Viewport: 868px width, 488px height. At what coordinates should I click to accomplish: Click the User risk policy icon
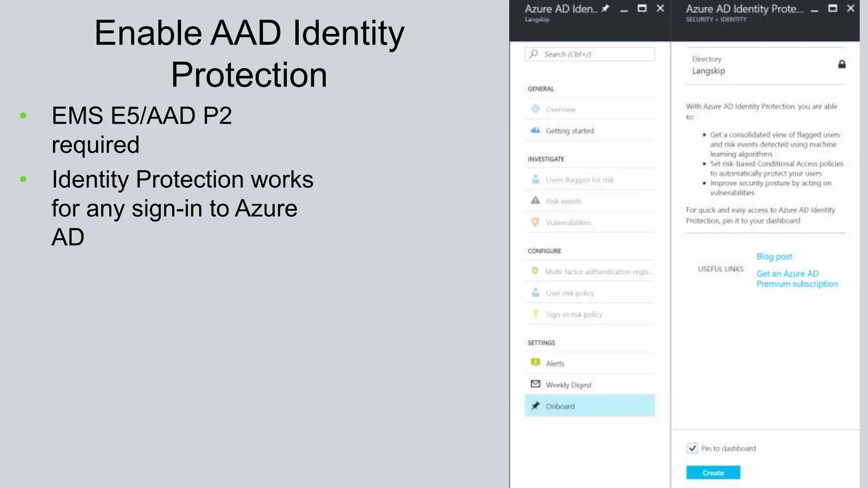point(535,292)
